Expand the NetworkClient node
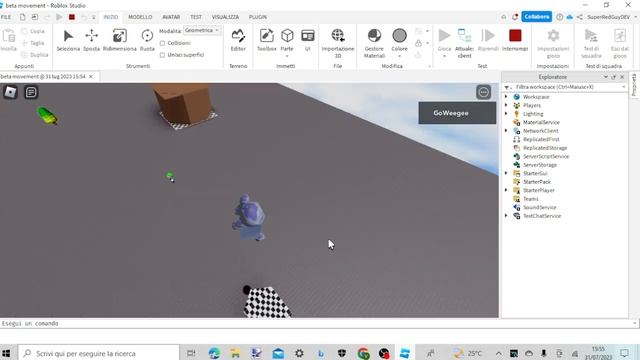 point(506,131)
